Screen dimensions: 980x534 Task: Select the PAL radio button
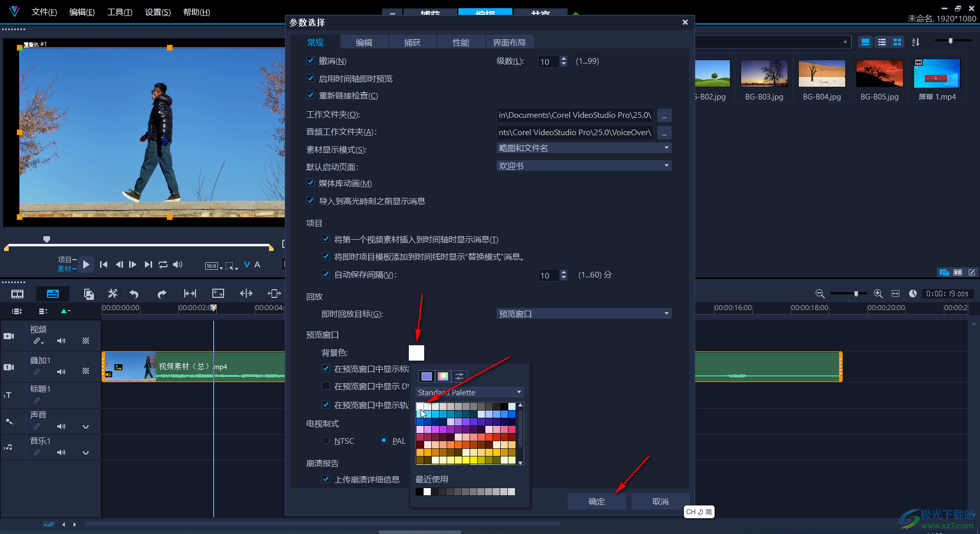click(384, 440)
